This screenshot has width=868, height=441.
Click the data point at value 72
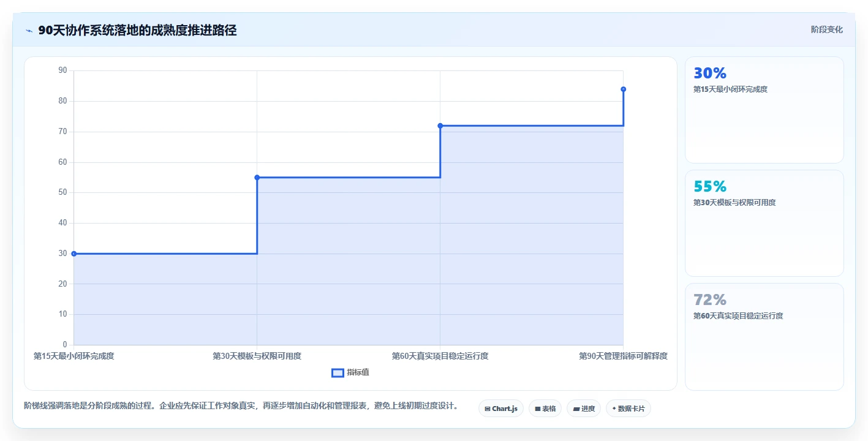click(440, 126)
